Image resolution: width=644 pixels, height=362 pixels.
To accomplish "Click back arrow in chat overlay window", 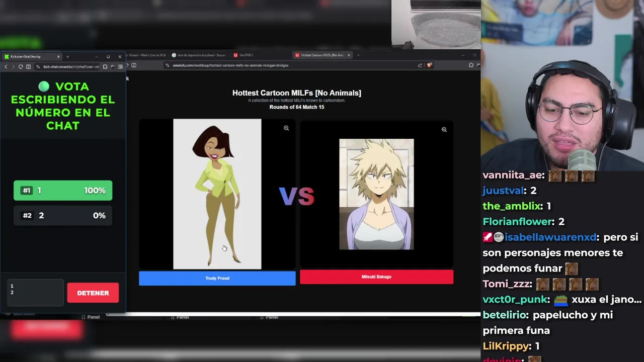I will [6, 66].
